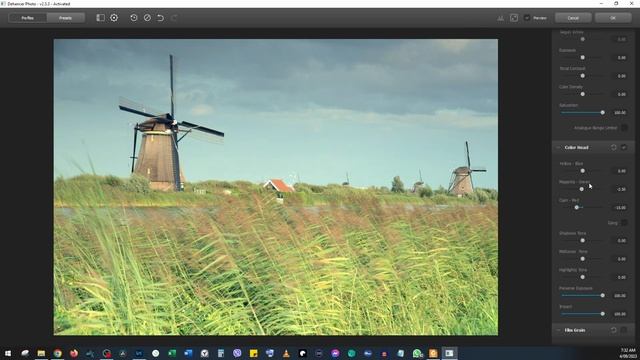Image resolution: width=640 pixels, height=360 pixels.
Task: Open the Windows Start menu
Action: [x=8, y=353]
